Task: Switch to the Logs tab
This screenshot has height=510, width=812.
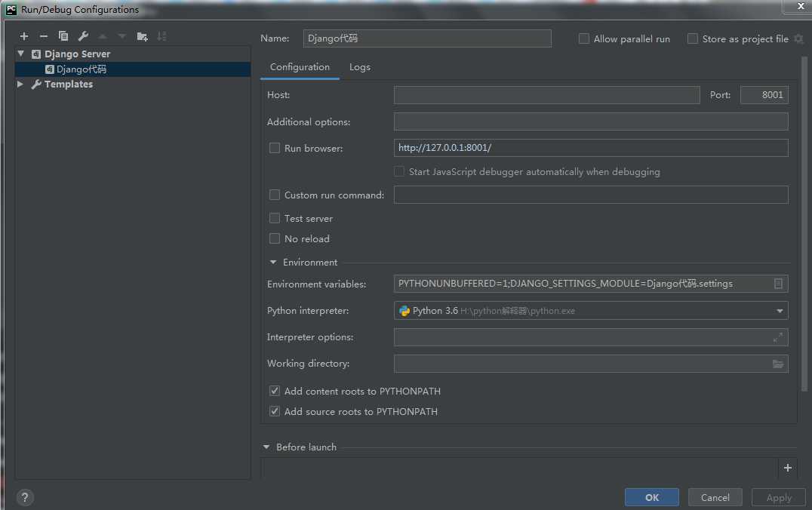Action: pos(360,67)
